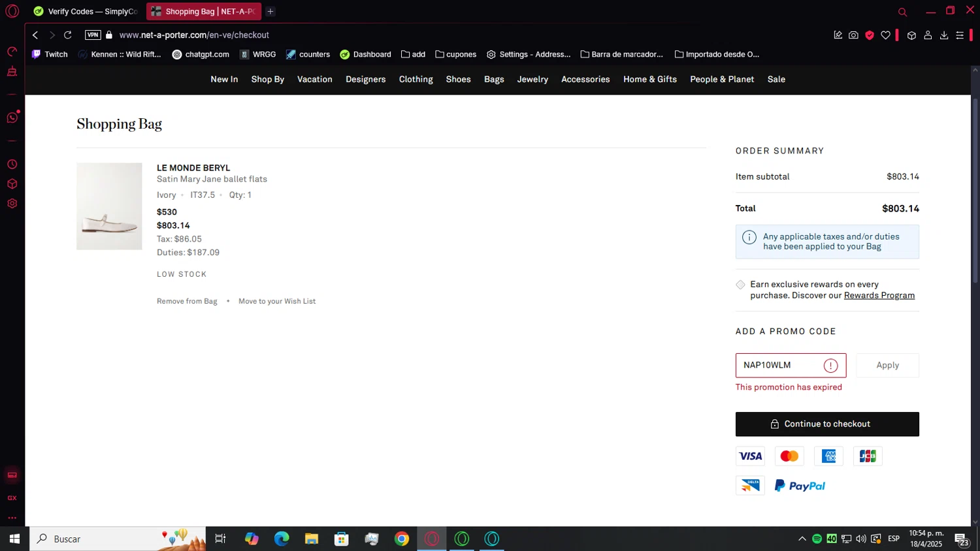Open Settings - Address bookmark
The image size is (980, 551).
pos(529,54)
